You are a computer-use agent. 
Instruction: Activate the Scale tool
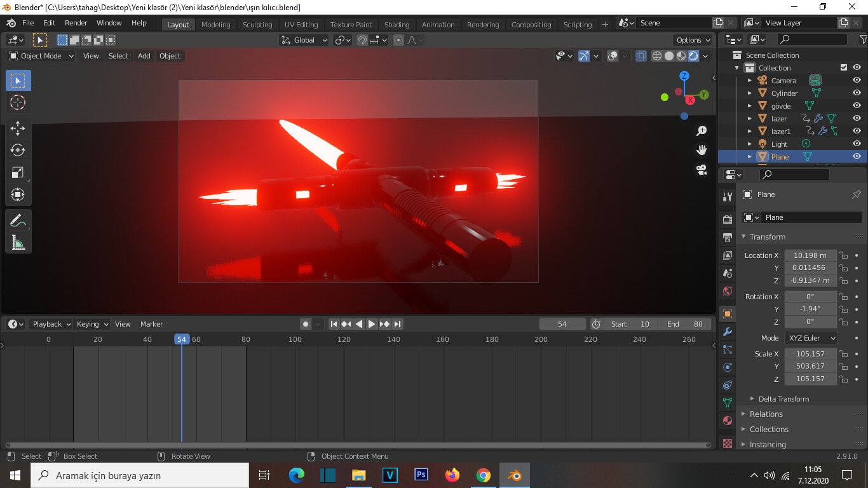tap(18, 172)
